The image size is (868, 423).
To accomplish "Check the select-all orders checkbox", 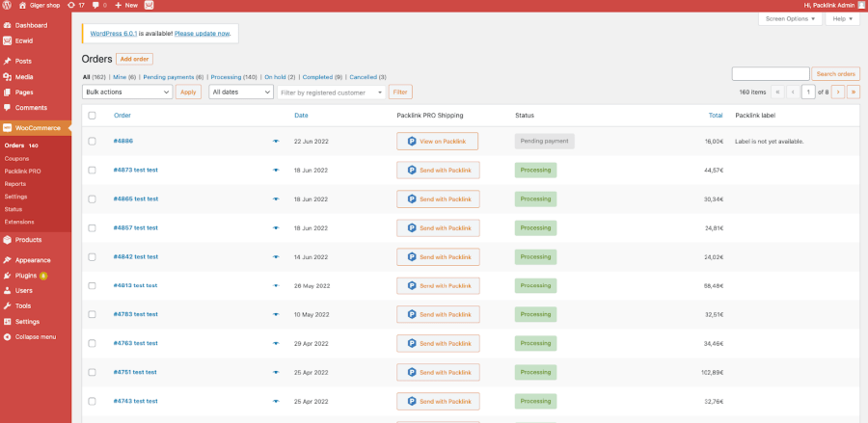I will pos(93,116).
